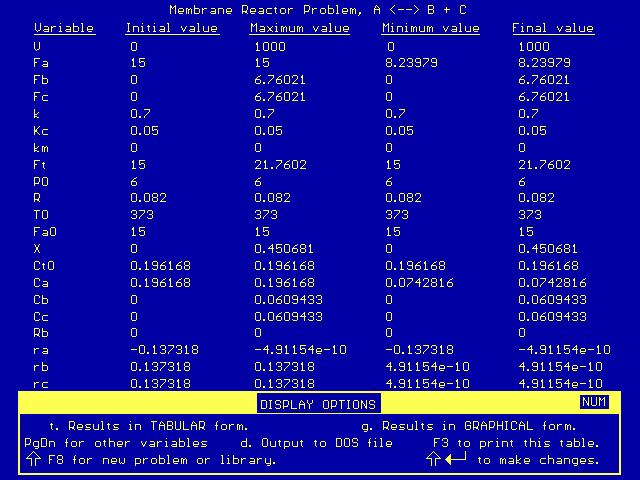Click F3 to print this table
640x480 pixels.
[516, 442]
